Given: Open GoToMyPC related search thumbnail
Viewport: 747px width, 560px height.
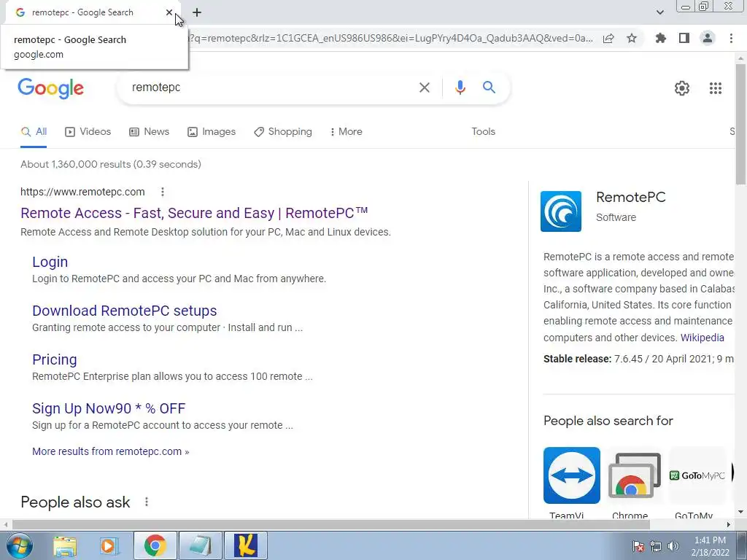Looking at the screenshot, I should [697, 475].
